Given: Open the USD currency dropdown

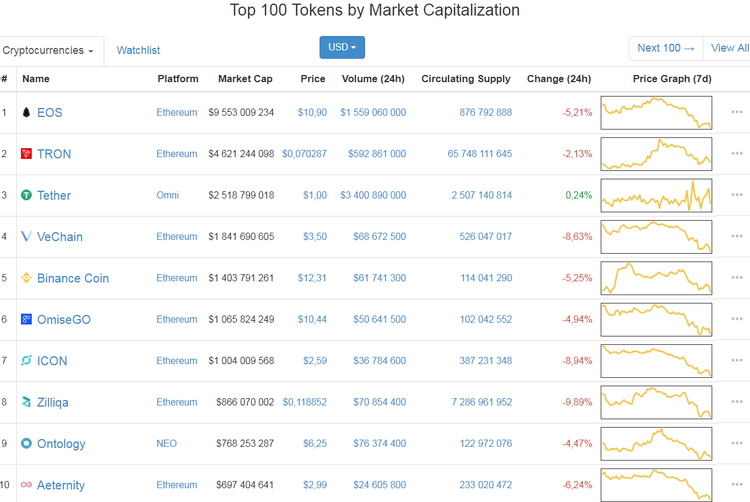Looking at the screenshot, I should 342,47.
